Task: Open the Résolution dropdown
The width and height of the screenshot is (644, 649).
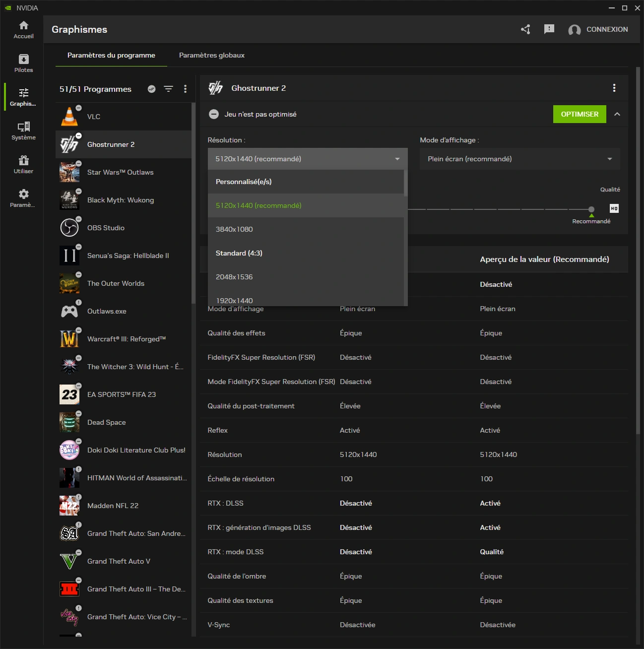Action: pos(308,159)
